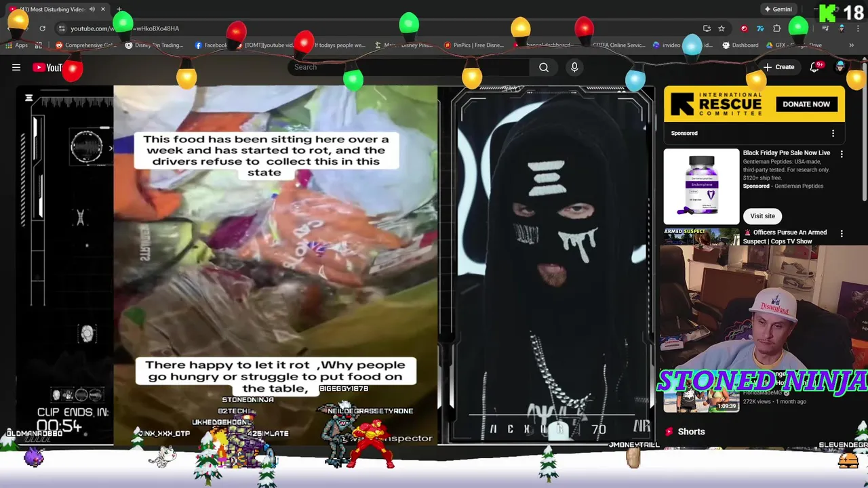This screenshot has width=868, height=488.
Task: Open a new Chrome tab
Action: [x=119, y=9]
